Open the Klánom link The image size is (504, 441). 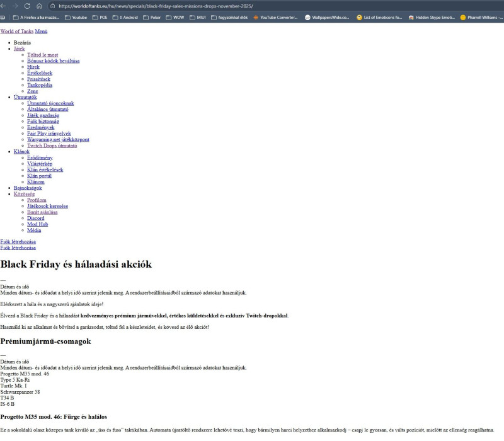point(36,181)
